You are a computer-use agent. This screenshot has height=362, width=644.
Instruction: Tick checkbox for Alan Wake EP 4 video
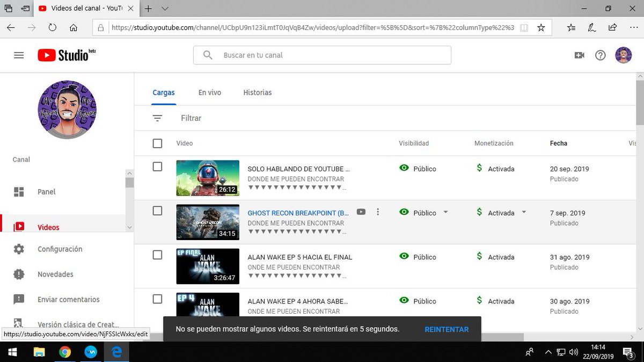point(157,299)
